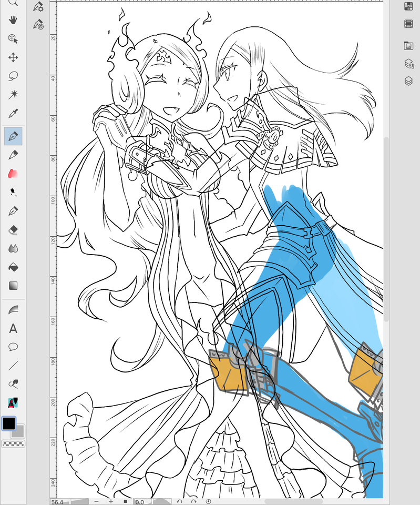Image resolution: width=420 pixels, height=505 pixels.
Task: Select the Gradient tool
Action: coord(13,286)
